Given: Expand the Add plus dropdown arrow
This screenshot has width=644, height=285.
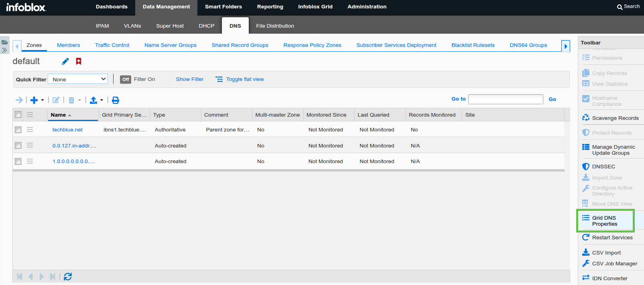Looking at the screenshot, I should [x=43, y=100].
